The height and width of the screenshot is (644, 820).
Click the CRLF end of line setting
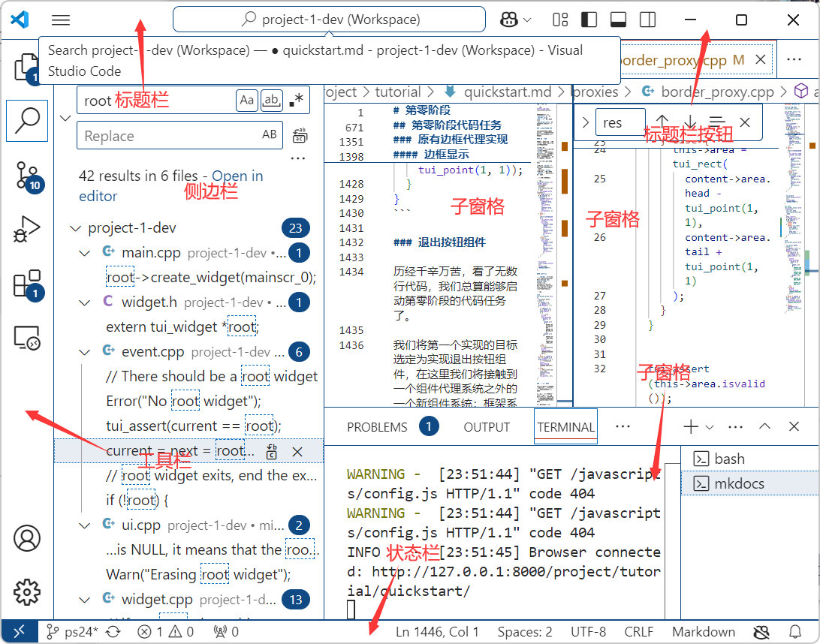[638, 632]
